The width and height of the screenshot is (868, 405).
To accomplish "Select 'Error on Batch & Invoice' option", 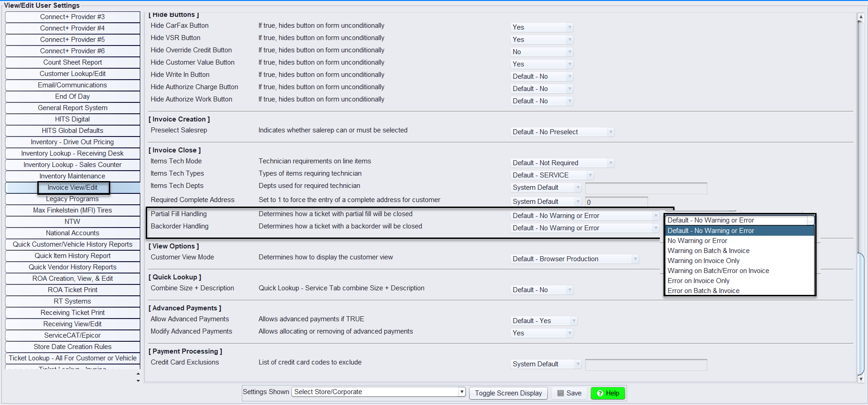I will click(703, 291).
